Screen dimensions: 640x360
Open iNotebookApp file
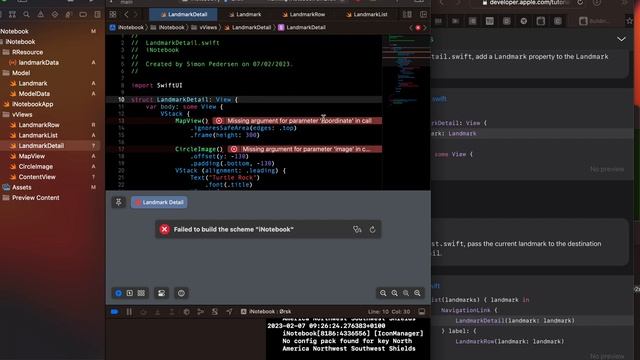click(x=32, y=104)
